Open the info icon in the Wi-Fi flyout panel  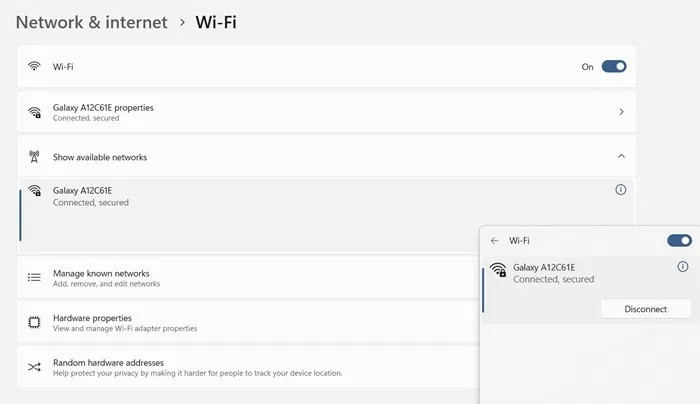[683, 267]
